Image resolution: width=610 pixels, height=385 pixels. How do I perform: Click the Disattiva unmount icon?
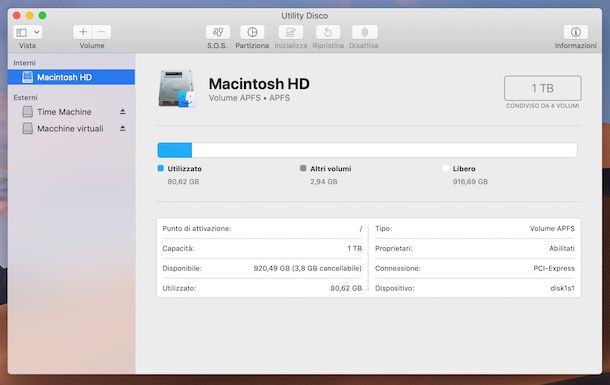pyautogui.click(x=365, y=32)
